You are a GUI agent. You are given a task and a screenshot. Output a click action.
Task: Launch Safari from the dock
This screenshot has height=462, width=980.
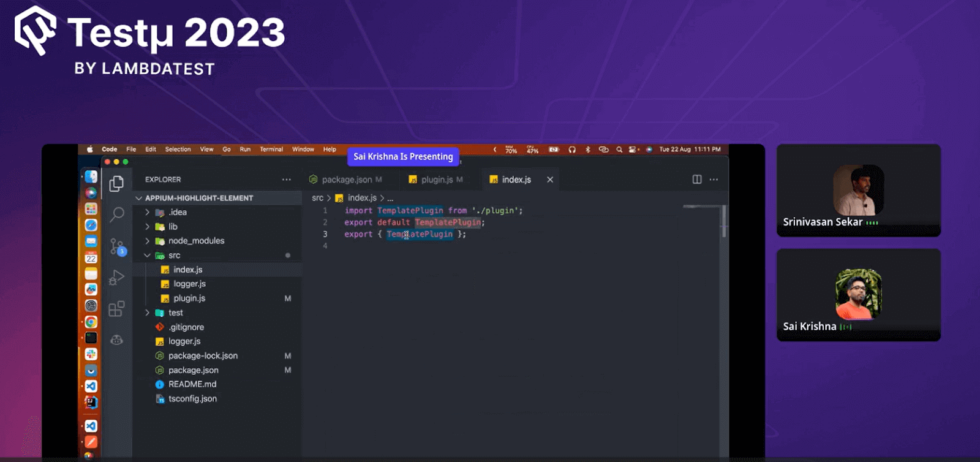pyautogui.click(x=91, y=225)
